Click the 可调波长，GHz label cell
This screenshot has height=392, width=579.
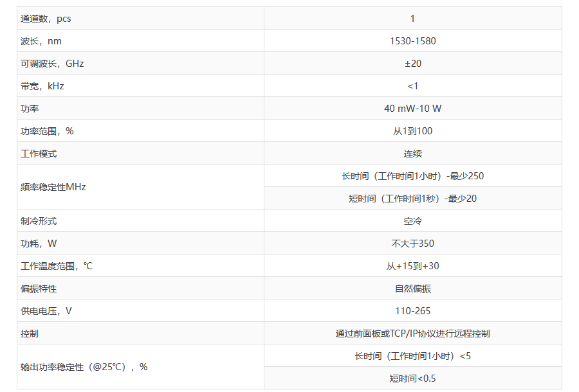pos(52,64)
